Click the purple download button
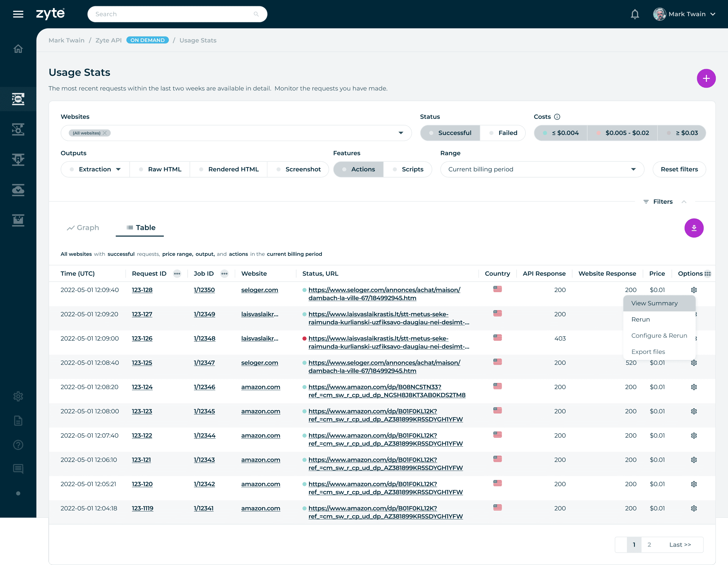Image resolution: width=728 pixels, height=565 pixels. coord(694,228)
